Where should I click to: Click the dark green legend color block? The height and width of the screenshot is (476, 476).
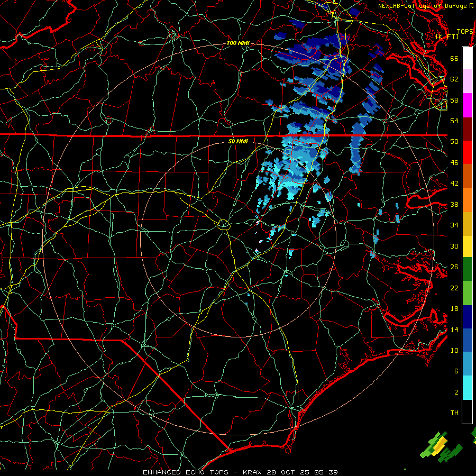(467, 269)
